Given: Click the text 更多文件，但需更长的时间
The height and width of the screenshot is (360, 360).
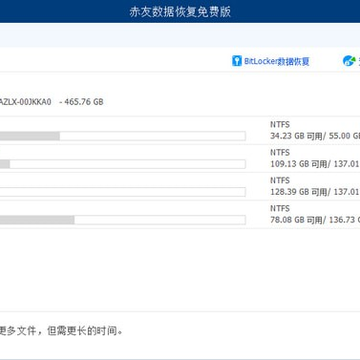Looking at the screenshot, I should [61, 331].
